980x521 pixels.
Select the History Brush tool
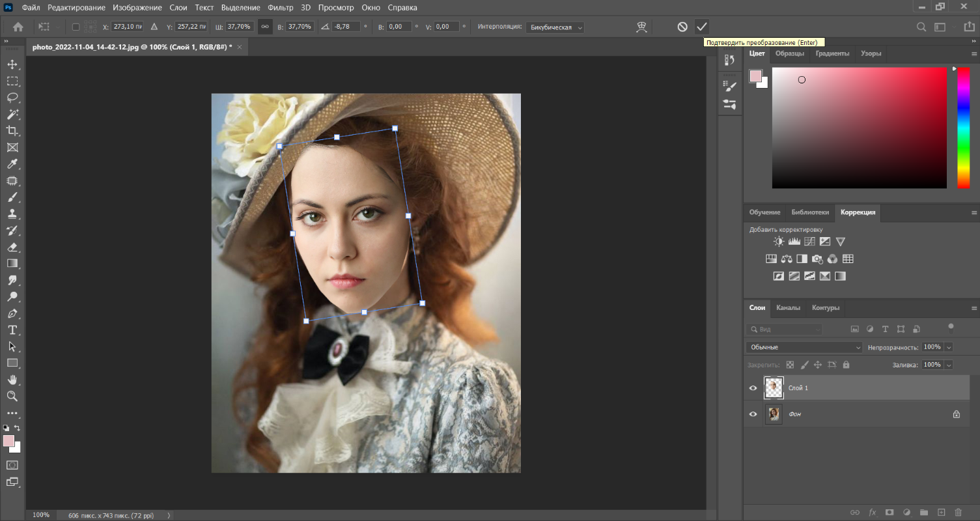pos(12,231)
